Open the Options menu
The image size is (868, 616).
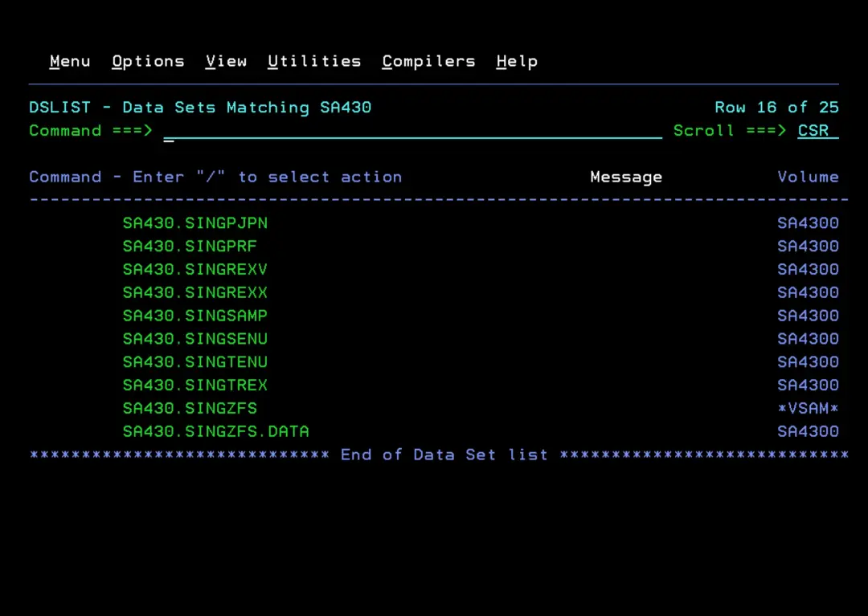148,61
